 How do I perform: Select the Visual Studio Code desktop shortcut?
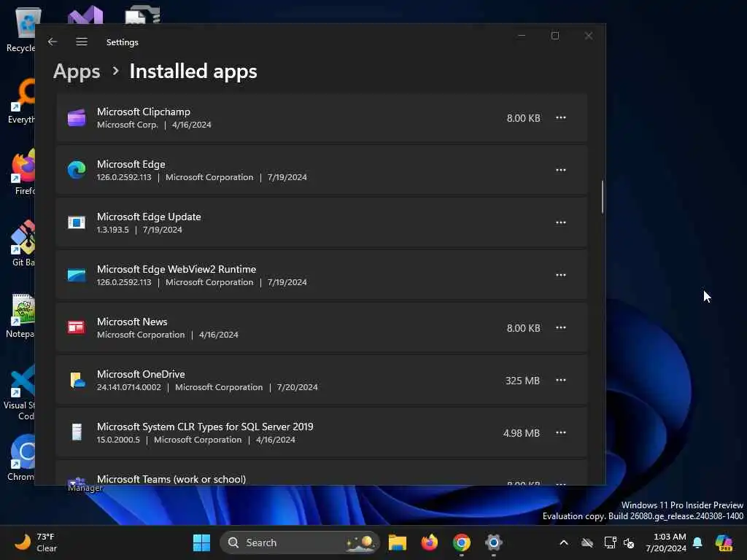19,392
